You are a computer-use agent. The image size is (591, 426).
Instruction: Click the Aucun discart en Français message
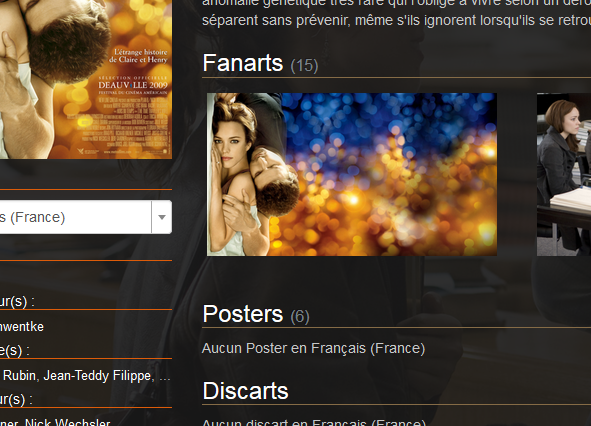pos(314,422)
